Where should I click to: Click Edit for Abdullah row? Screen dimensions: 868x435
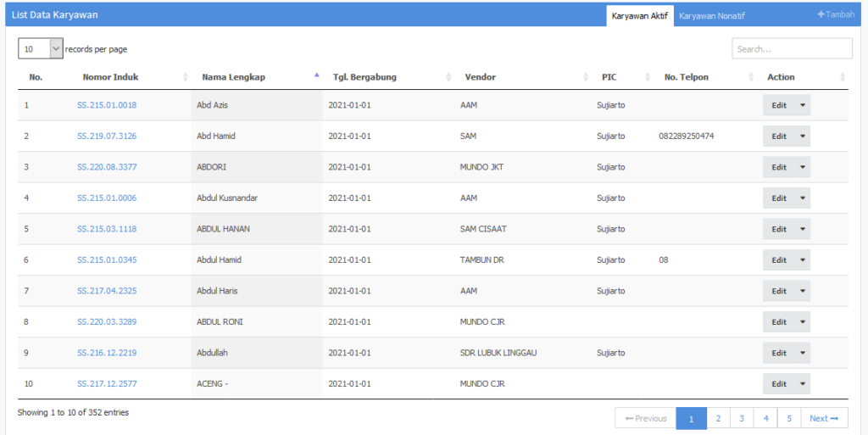pyautogui.click(x=779, y=353)
